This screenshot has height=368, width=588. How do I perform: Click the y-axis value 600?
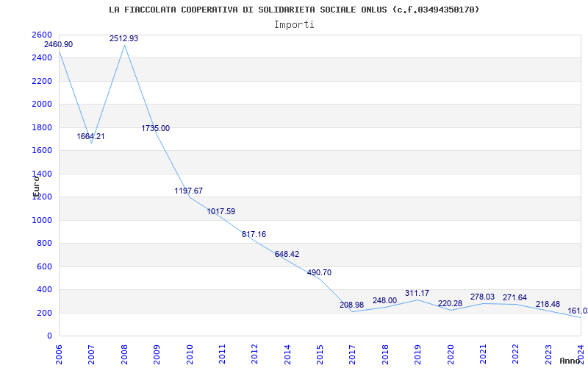pos(44,267)
